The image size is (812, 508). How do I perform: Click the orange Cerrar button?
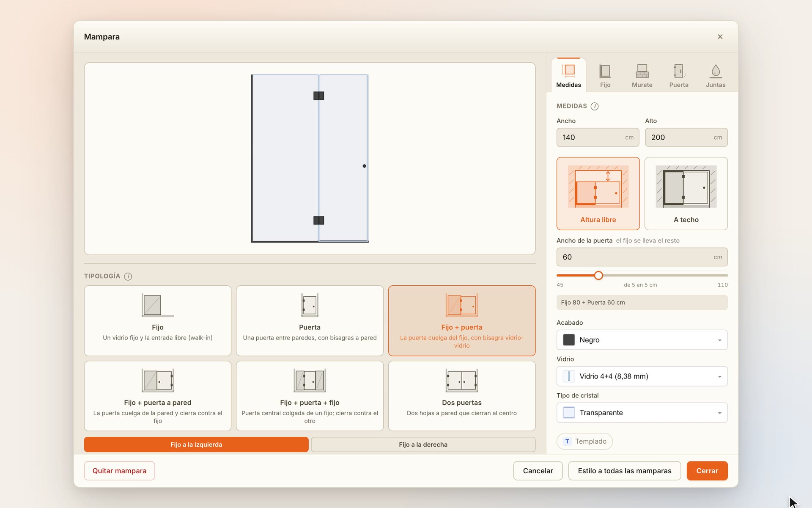[x=707, y=471]
